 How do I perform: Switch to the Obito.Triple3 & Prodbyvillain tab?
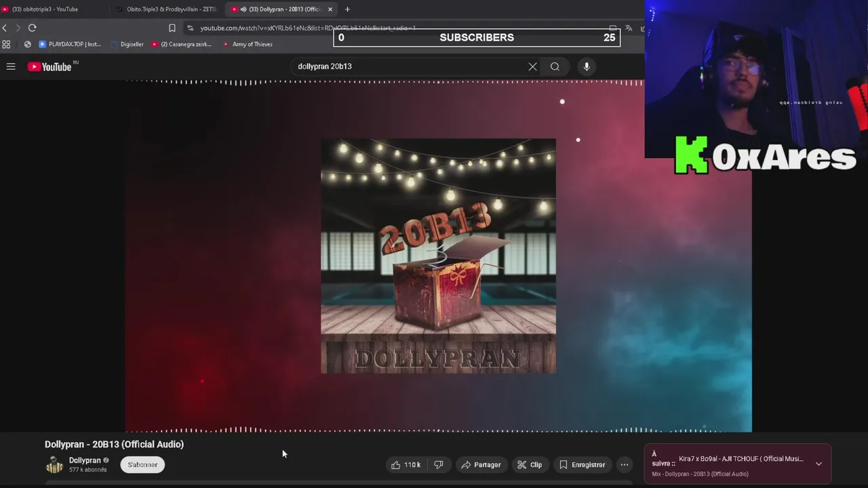click(x=166, y=9)
